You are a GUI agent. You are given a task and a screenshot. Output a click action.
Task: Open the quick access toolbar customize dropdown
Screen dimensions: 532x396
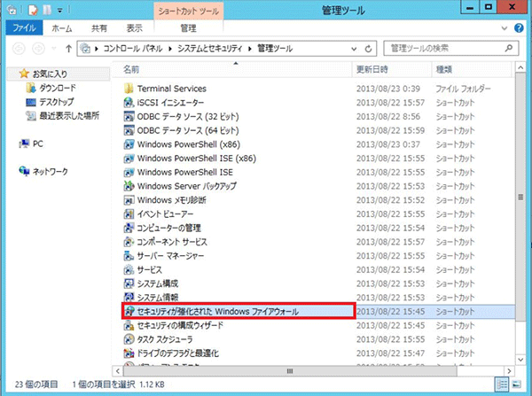click(59, 11)
